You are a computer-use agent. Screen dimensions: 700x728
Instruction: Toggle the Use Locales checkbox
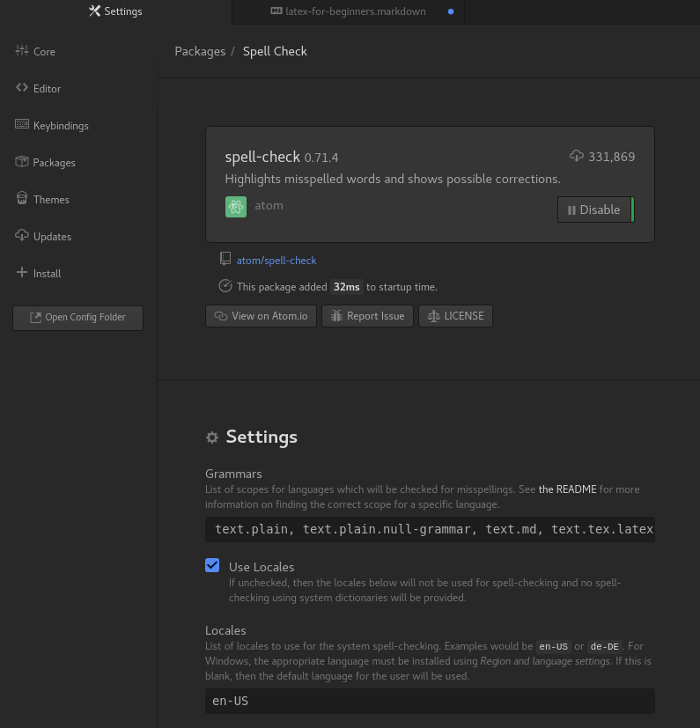(212, 565)
